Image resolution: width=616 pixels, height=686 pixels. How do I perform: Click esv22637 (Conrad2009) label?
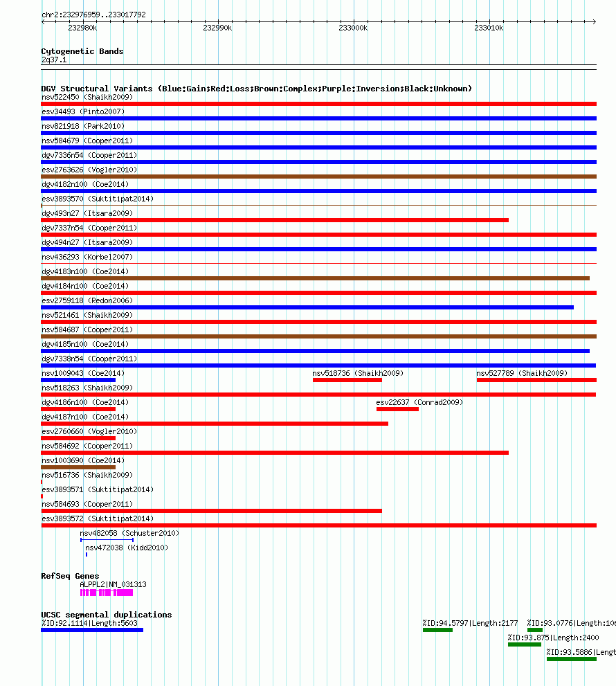point(419,402)
